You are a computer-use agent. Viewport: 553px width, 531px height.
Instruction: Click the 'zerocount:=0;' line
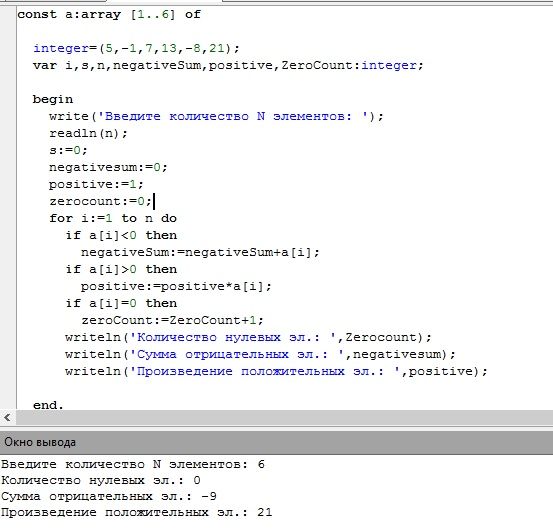pos(101,201)
